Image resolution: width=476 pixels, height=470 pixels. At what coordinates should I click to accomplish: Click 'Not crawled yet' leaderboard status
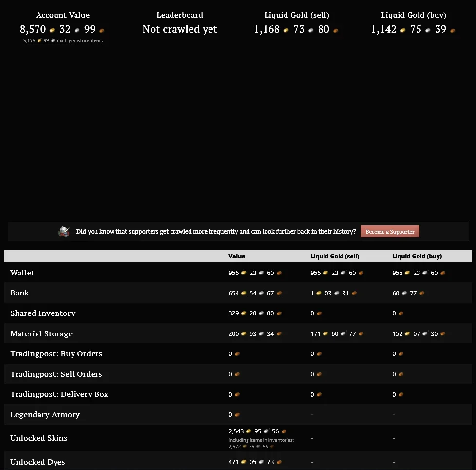[180, 29]
